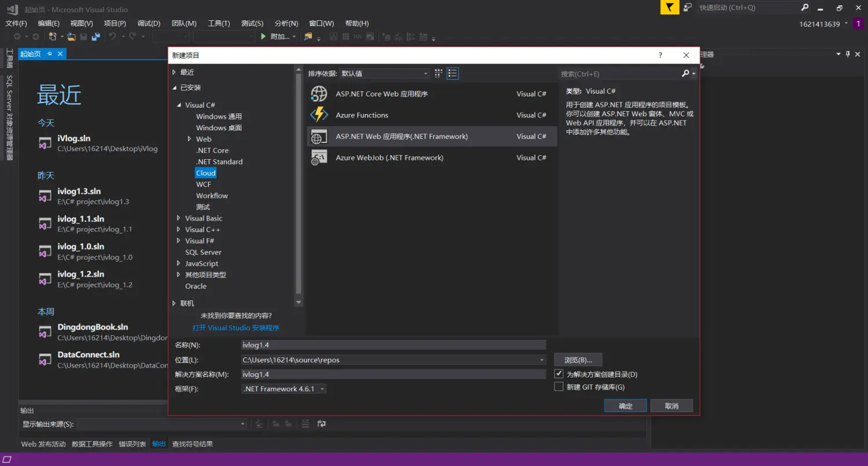Click the Quick Launch search magnifier icon
Image resolution: width=868 pixels, height=466 pixels.
coord(805,8)
